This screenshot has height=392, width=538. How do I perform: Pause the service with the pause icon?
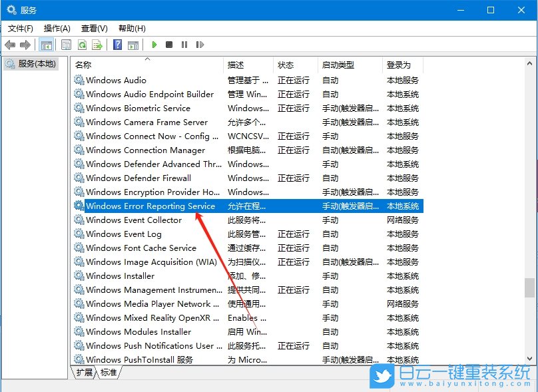pos(184,45)
